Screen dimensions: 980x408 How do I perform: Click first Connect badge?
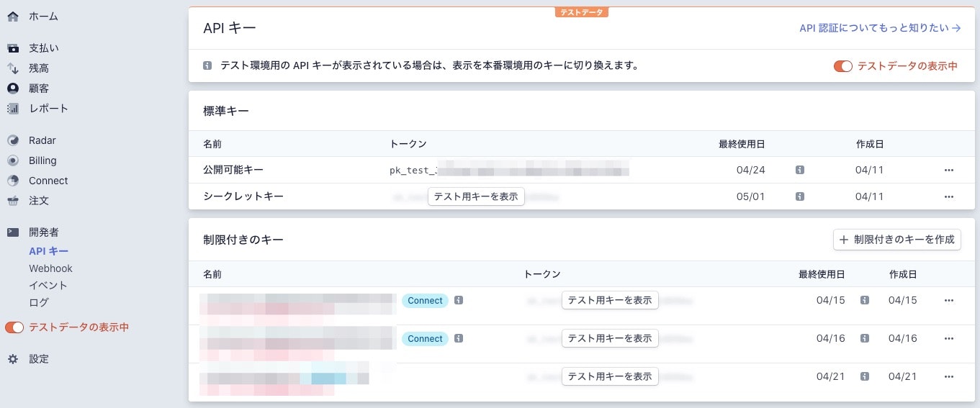point(425,301)
